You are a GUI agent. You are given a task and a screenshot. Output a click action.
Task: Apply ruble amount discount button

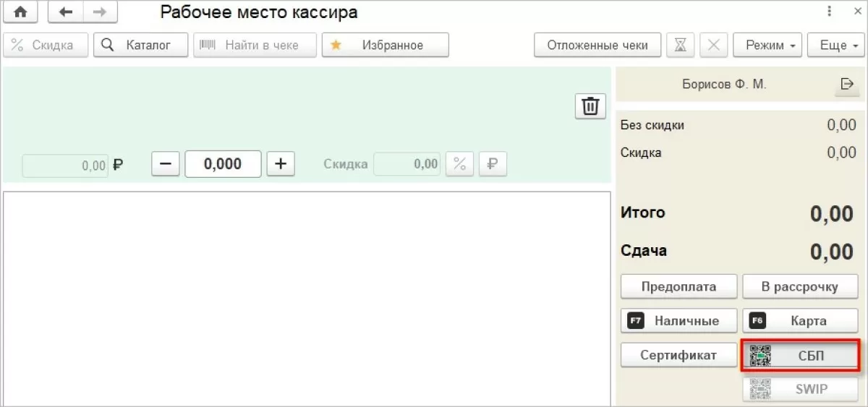(492, 164)
